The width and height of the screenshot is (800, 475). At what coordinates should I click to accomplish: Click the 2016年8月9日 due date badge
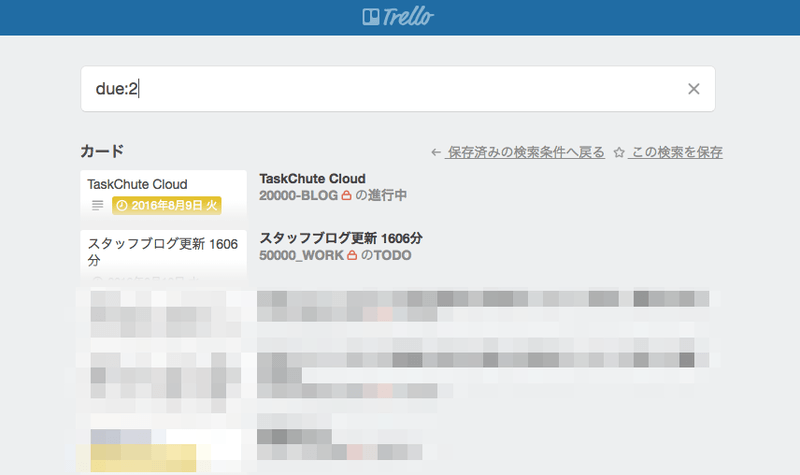(167, 206)
